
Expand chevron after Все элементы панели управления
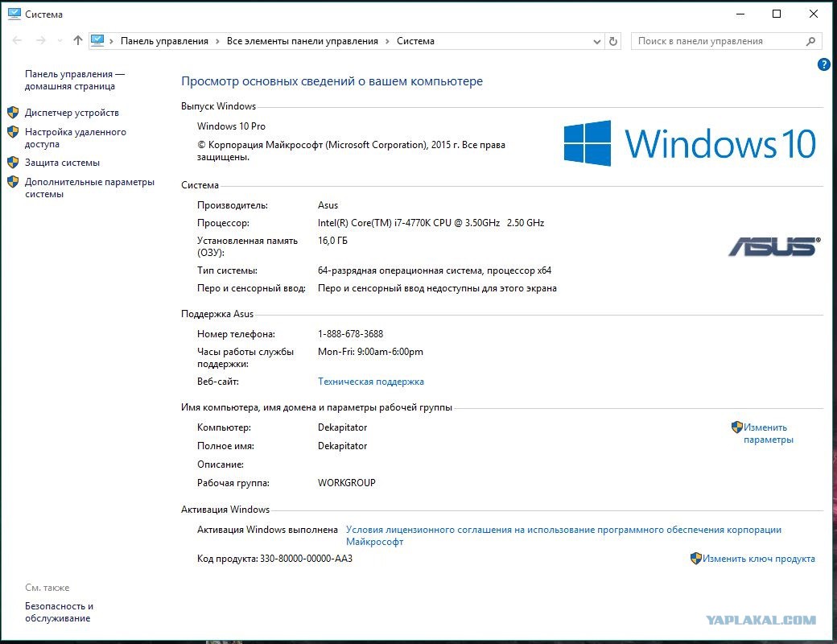388,41
